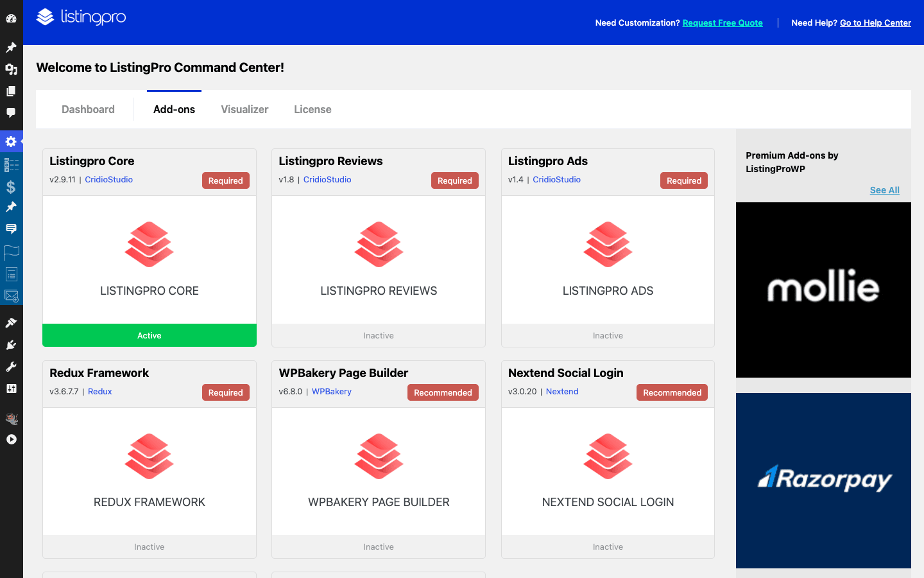The height and width of the screenshot is (578, 924).
Task: Select the Add-ons tab
Action: coord(174,109)
